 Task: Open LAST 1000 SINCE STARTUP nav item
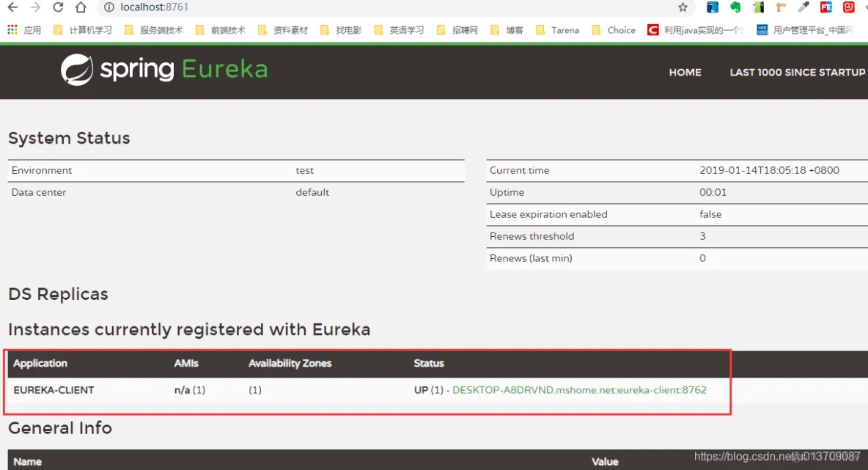click(797, 73)
